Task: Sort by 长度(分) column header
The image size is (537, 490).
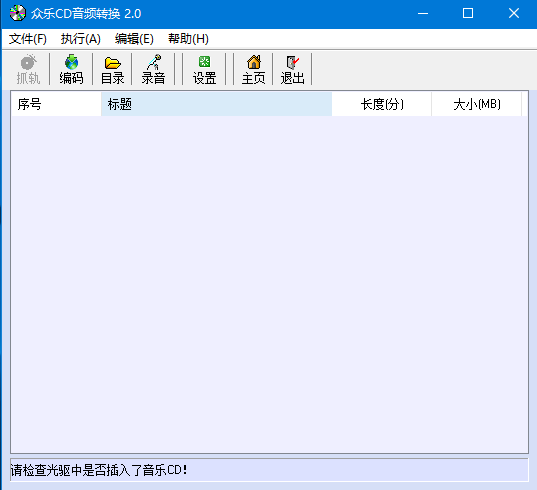Action: (x=382, y=104)
